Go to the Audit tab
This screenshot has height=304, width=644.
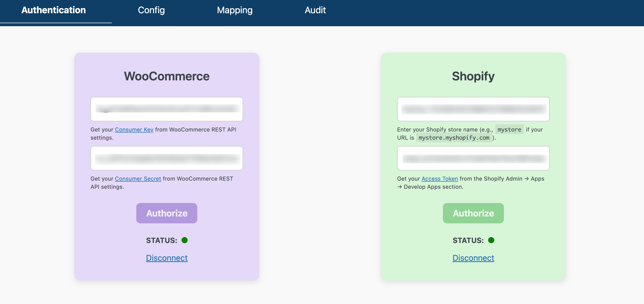[315, 10]
